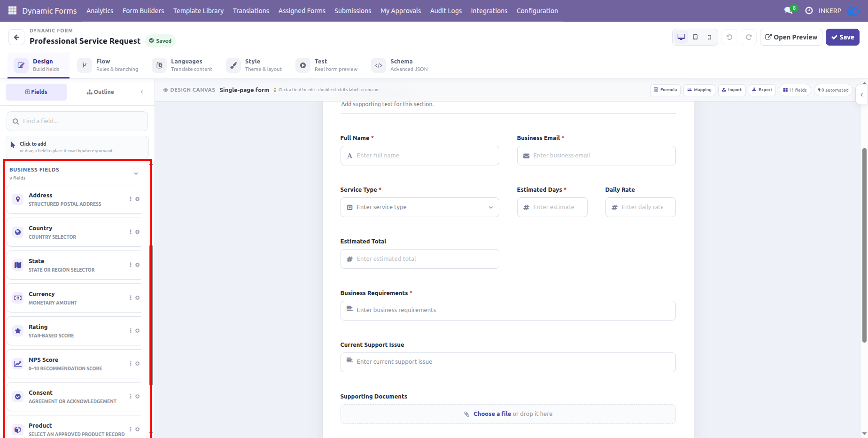The height and width of the screenshot is (438, 868).
Task: Open options menu for Address field
Action: tap(131, 199)
